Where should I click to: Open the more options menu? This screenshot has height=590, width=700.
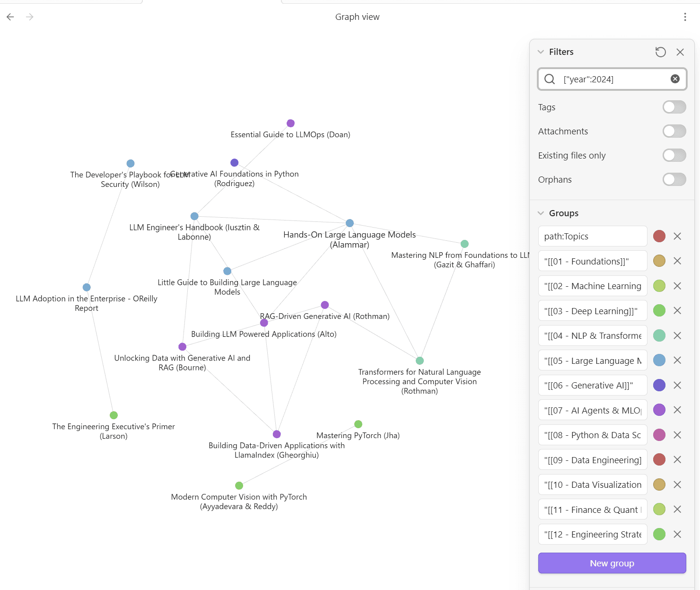coord(685,17)
